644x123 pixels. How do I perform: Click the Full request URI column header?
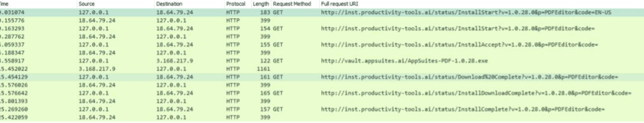point(339,4)
